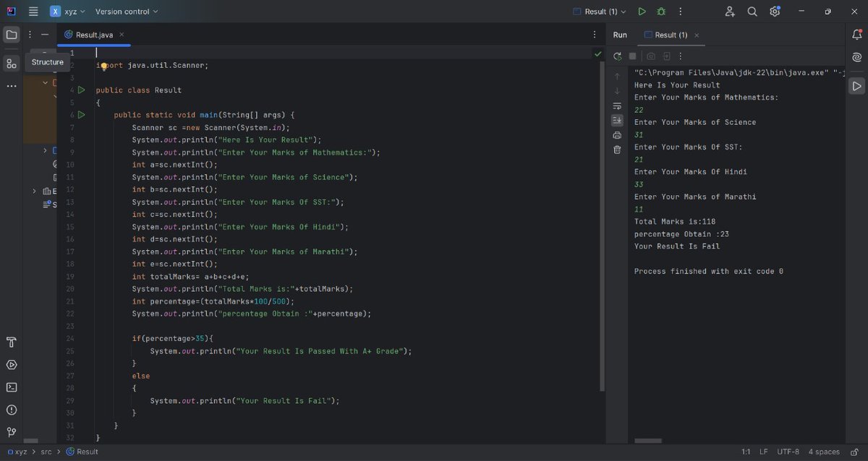
Task: Click the yellow intention bulb on import line
Action: 103,66
